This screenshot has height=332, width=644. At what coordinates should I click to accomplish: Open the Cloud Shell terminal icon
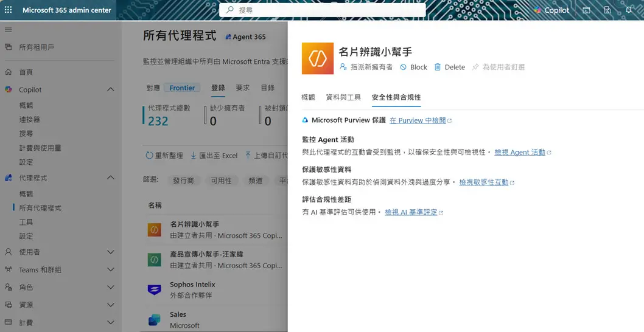587,10
